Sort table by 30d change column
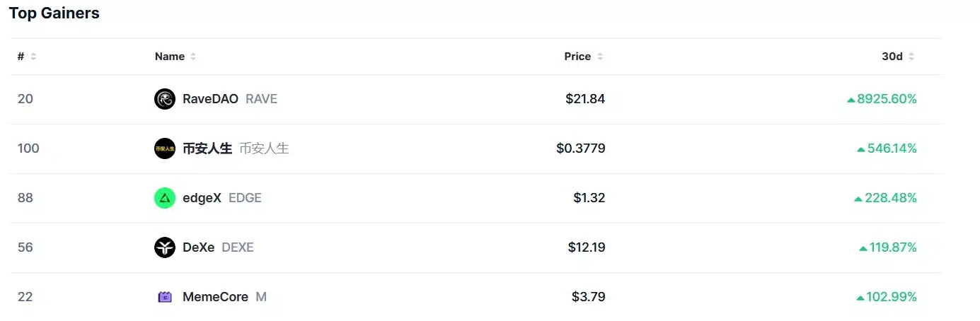Viewport: 980px width, 321px height. tap(911, 57)
